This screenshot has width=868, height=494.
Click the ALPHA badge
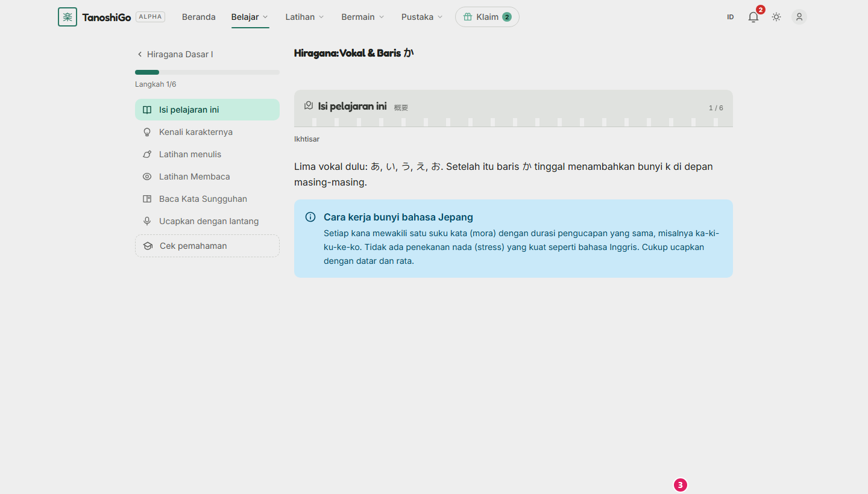pyautogui.click(x=151, y=17)
